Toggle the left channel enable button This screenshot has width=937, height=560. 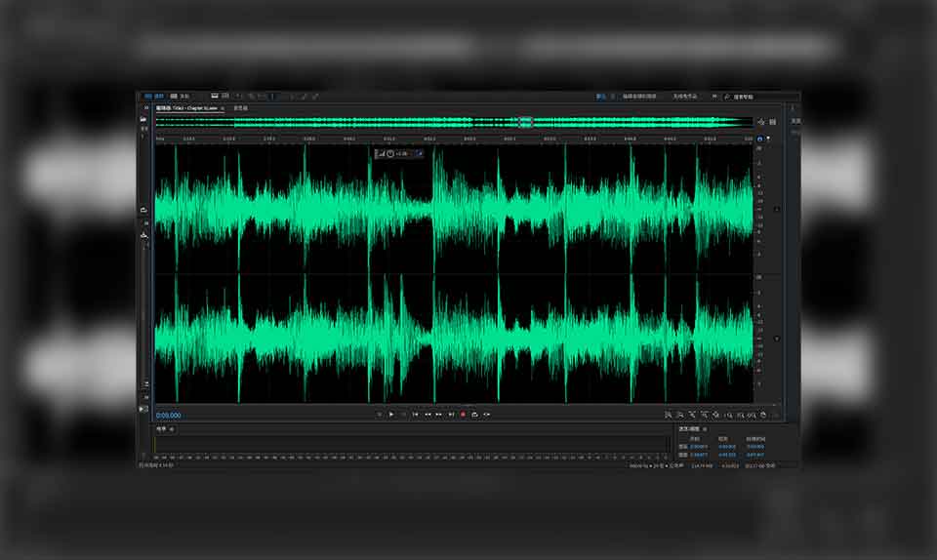pos(777,209)
